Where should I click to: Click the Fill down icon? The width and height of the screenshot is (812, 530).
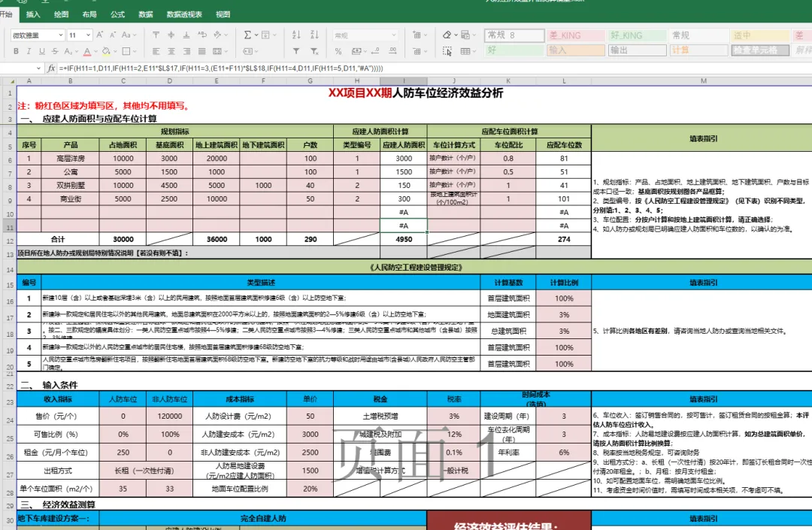pos(265,35)
